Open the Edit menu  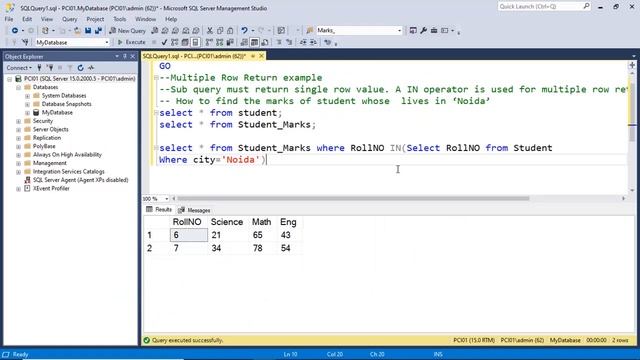[x=27, y=19]
